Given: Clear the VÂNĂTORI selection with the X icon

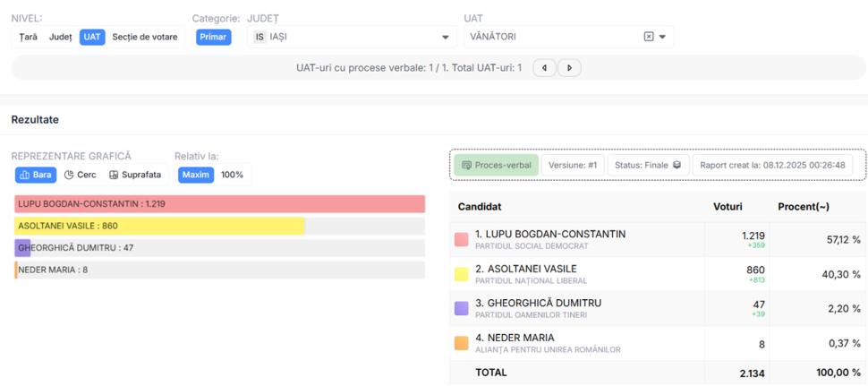Looking at the screenshot, I should click(649, 37).
